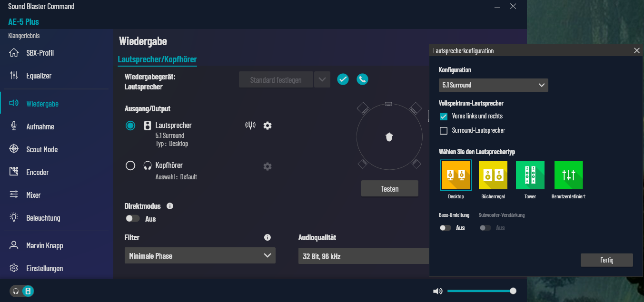Click the Mixer sliders icon
This screenshot has width=644, height=302.
tap(14, 195)
